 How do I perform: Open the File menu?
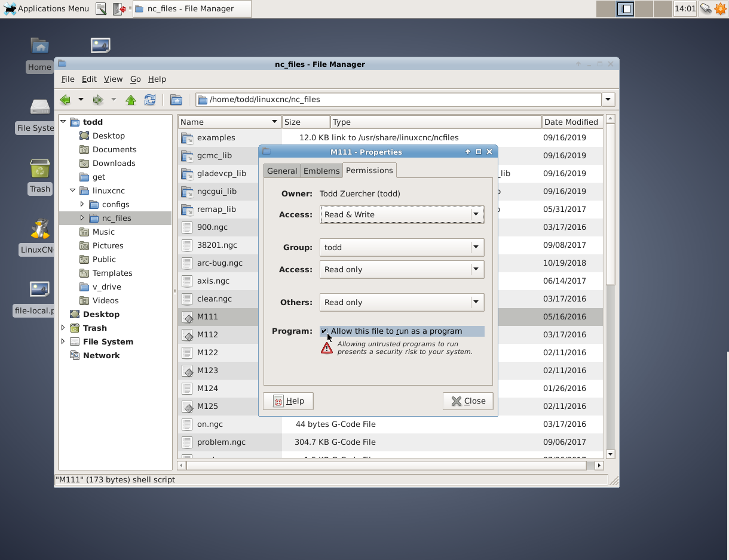tap(68, 79)
